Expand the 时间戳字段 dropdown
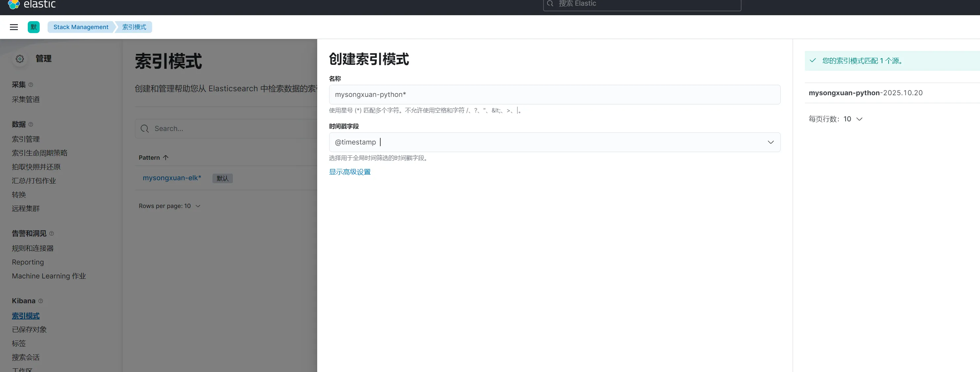 tap(771, 142)
